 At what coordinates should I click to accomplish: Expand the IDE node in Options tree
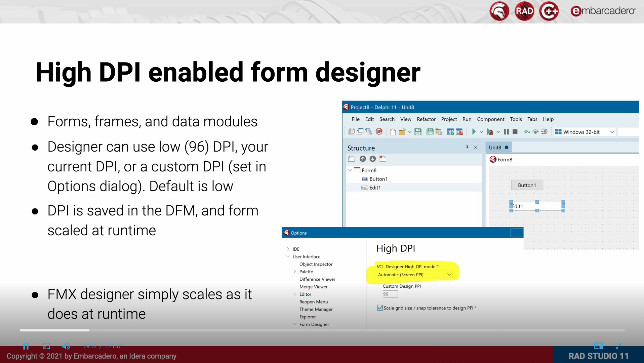pos(288,249)
